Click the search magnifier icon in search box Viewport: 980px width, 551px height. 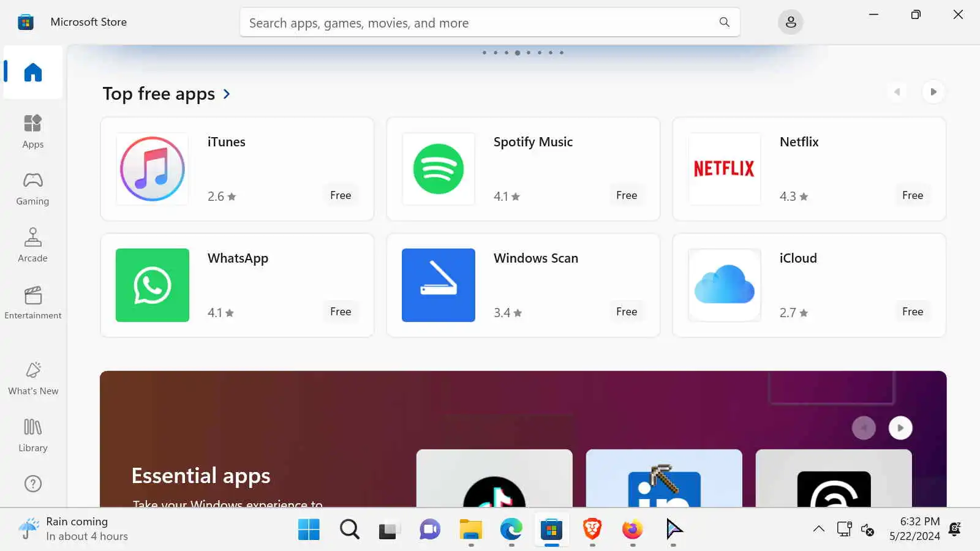point(725,22)
